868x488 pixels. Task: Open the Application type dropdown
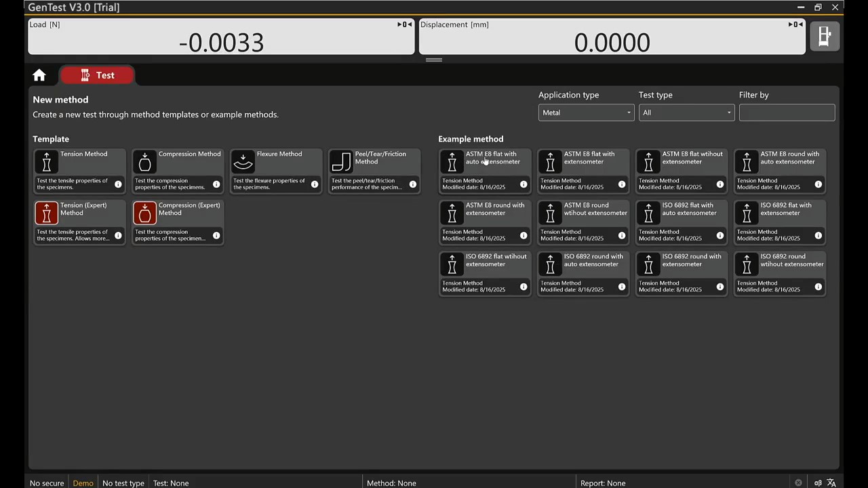coord(586,113)
